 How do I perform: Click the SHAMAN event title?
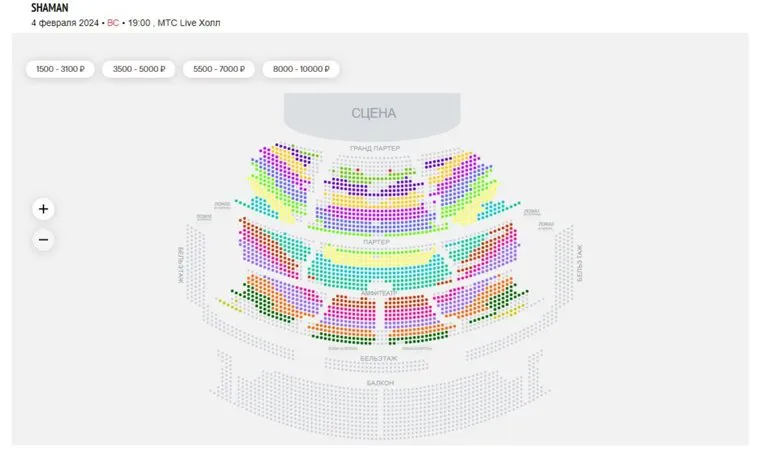pyautogui.click(x=50, y=7)
